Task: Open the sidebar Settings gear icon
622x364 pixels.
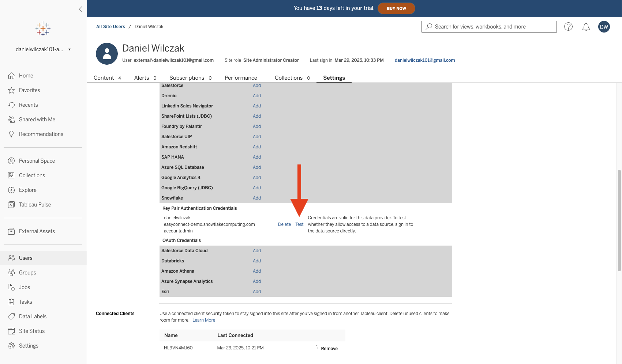Action: tap(11, 346)
